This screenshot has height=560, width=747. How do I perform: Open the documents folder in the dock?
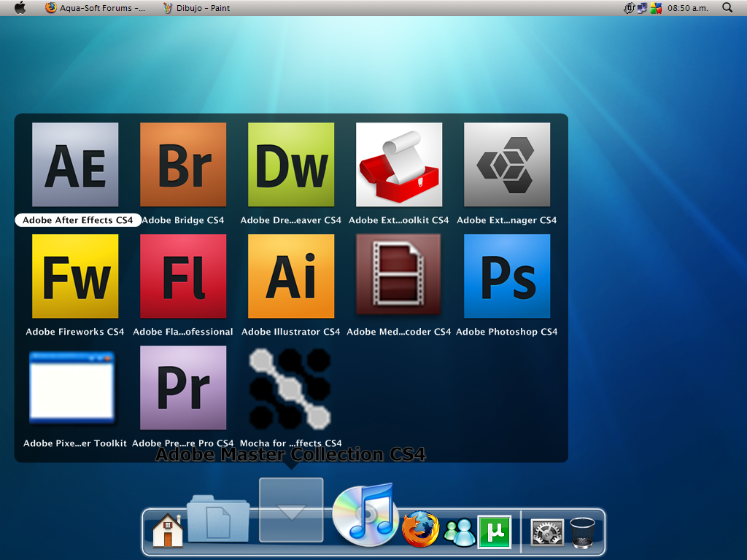pyautogui.click(x=218, y=518)
